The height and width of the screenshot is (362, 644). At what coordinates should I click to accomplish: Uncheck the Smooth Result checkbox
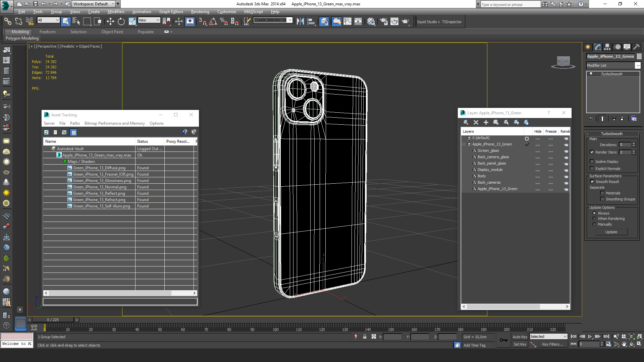tap(592, 182)
